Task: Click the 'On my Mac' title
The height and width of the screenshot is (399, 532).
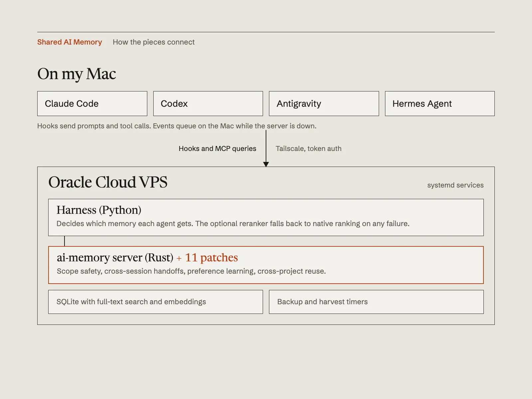Action: pos(76,74)
